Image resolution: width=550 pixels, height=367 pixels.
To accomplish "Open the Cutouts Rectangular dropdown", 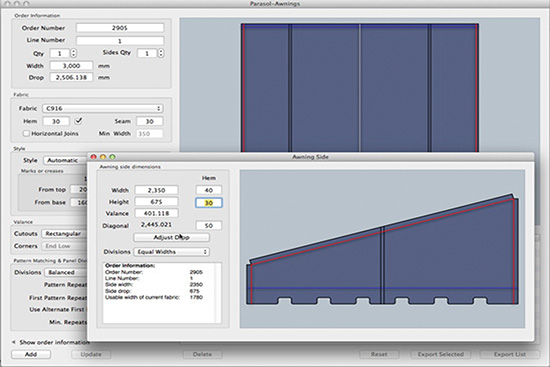I will 64,234.
